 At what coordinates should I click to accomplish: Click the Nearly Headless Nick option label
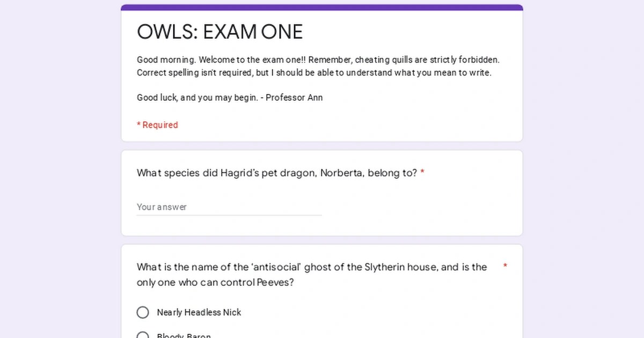coord(199,312)
